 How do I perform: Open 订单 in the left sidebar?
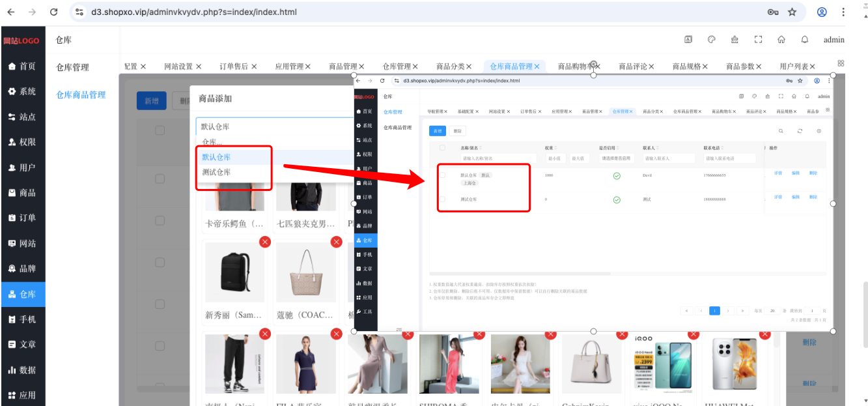tap(23, 218)
